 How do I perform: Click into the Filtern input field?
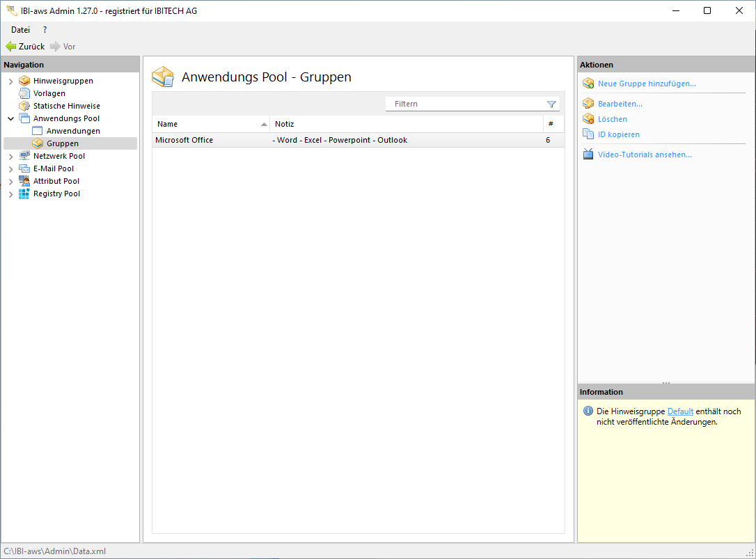(x=466, y=104)
